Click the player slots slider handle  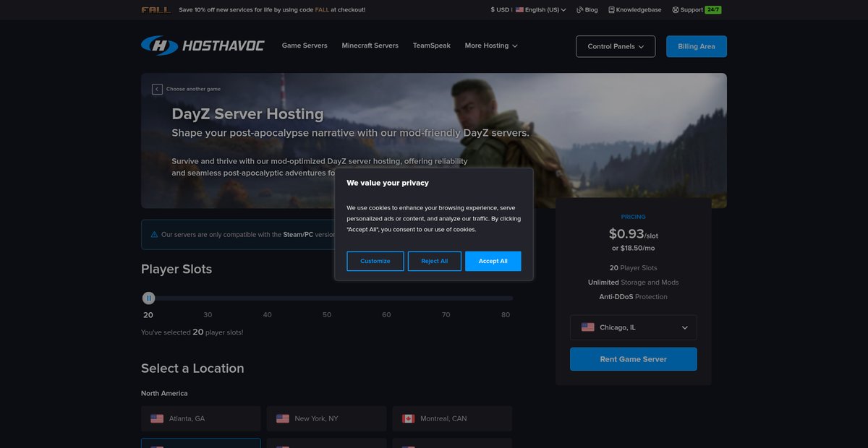point(148,298)
